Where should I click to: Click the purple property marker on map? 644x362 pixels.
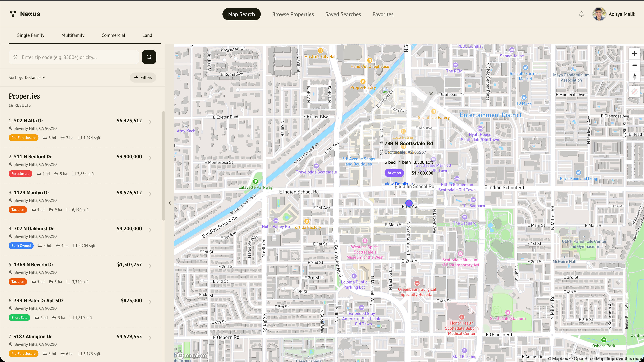[x=409, y=203]
